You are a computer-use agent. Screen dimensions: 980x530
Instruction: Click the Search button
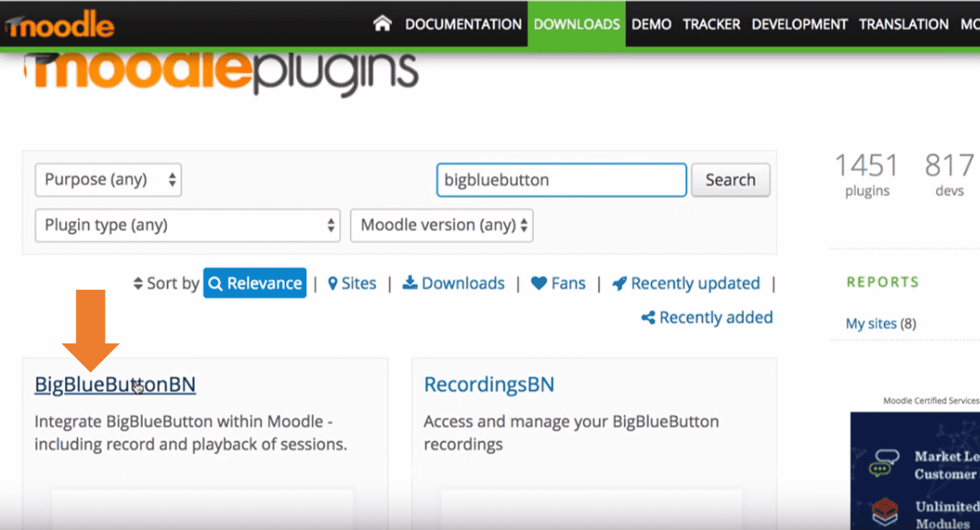coord(731,179)
